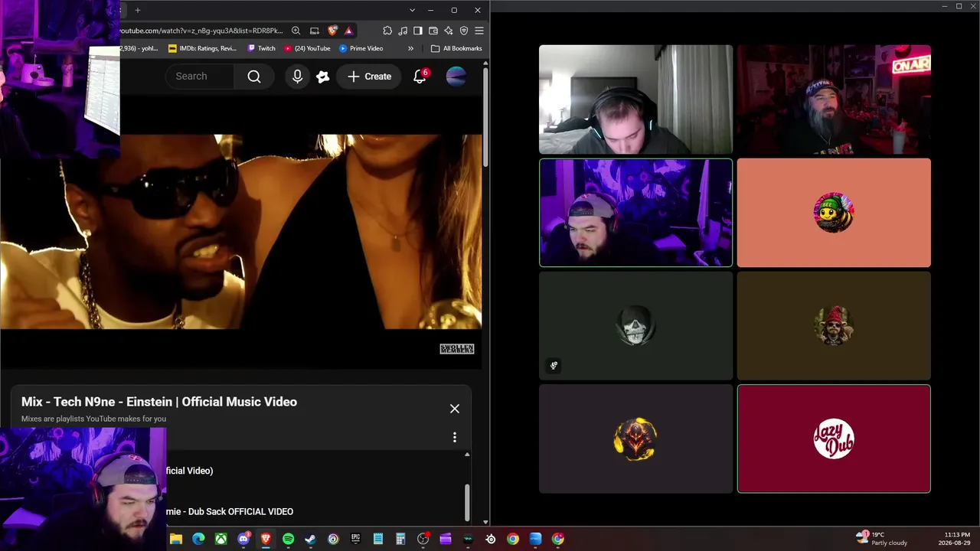Click the install app icon in address bar
980x551 pixels.
[314, 31]
